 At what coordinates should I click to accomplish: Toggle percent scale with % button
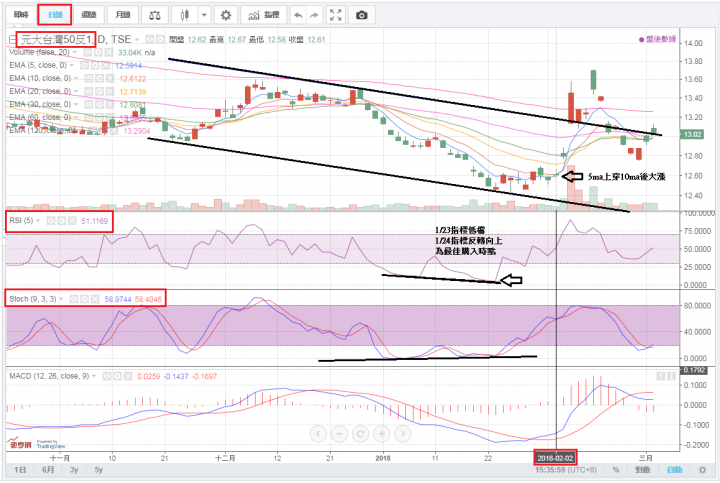point(616,470)
